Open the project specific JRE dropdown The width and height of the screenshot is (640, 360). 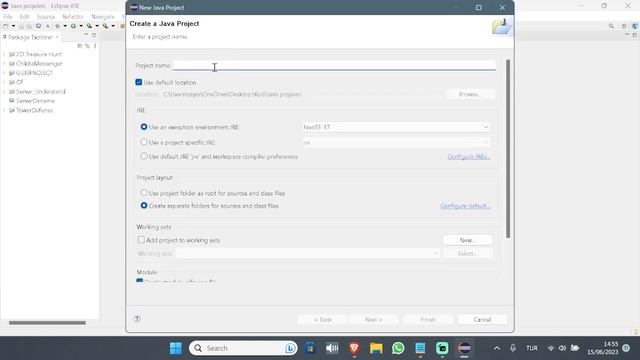tap(396, 142)
